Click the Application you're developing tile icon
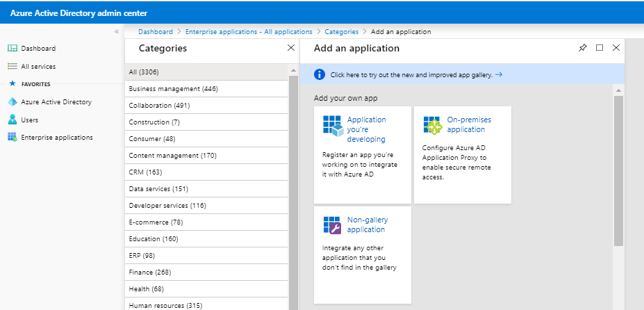644x310 pixels. coord(333,126)
